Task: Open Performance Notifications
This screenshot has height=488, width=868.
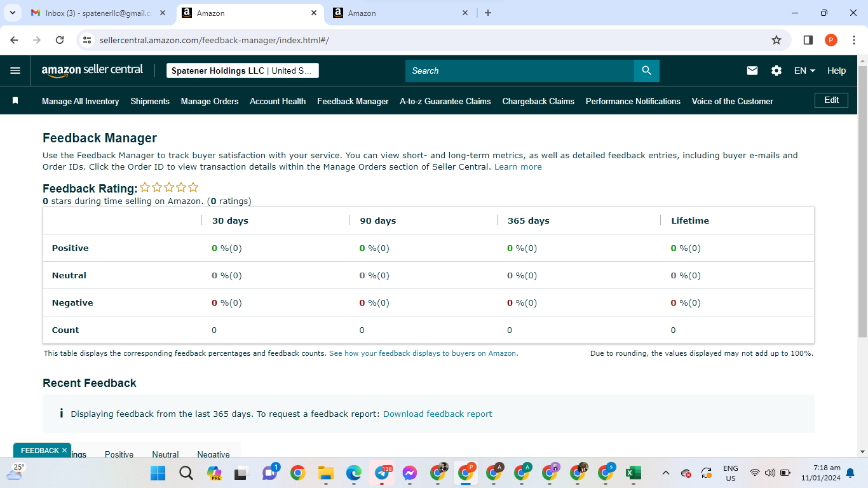Action: click(633, 101)
